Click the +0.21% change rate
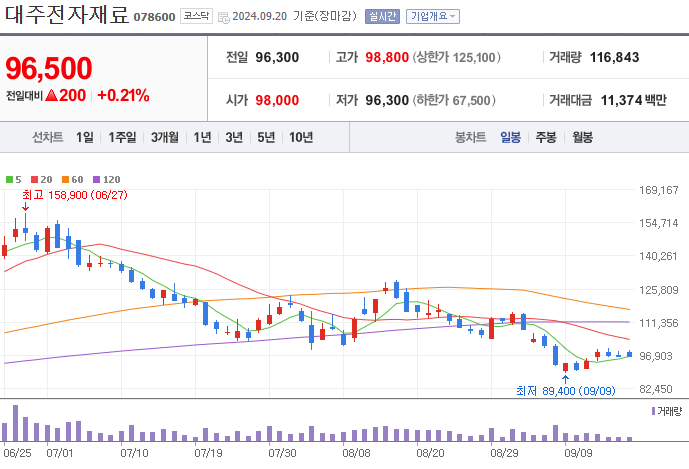The image size is (689, 469). 123,95
